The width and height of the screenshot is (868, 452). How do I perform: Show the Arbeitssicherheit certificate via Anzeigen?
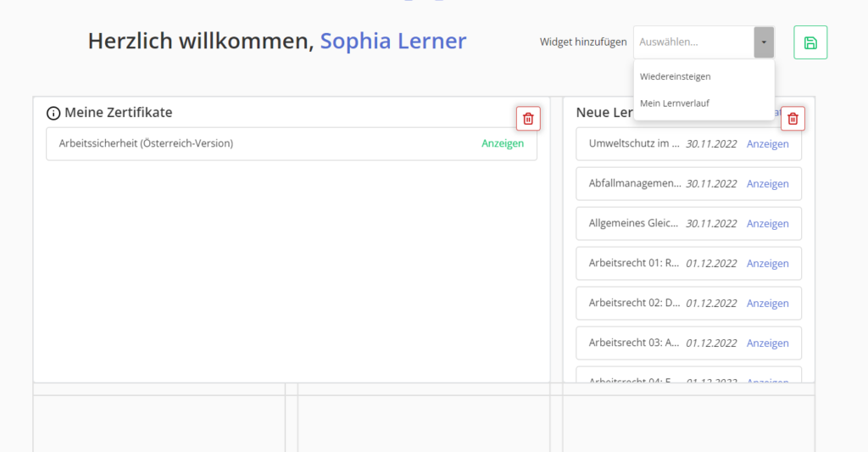click(x=503, y=143)
